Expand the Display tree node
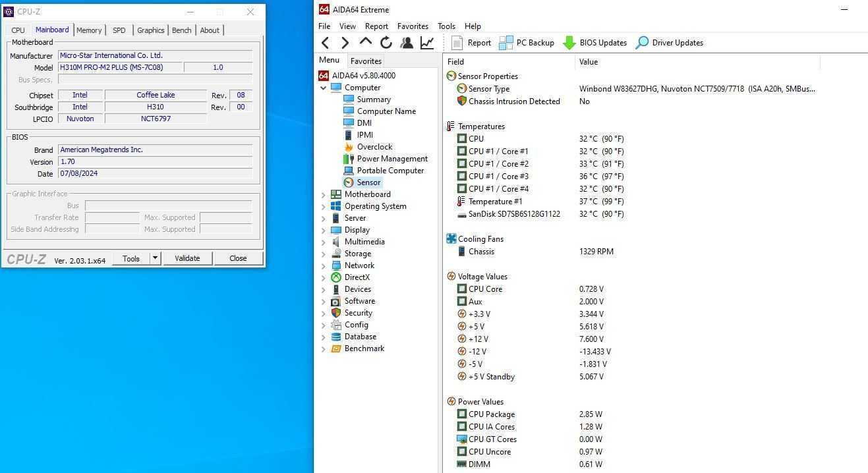The height and width of the screenshot is (473, 868). pyautogui.click(x=324, y=230)
